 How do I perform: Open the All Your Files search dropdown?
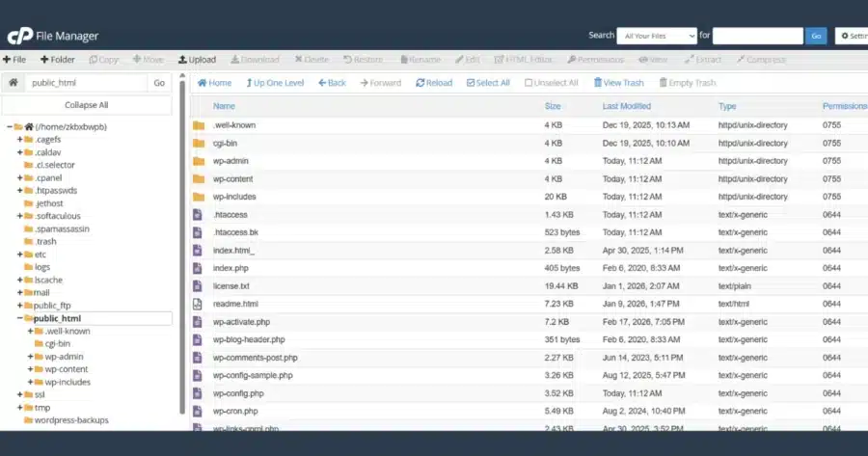(x=657, y=36)
